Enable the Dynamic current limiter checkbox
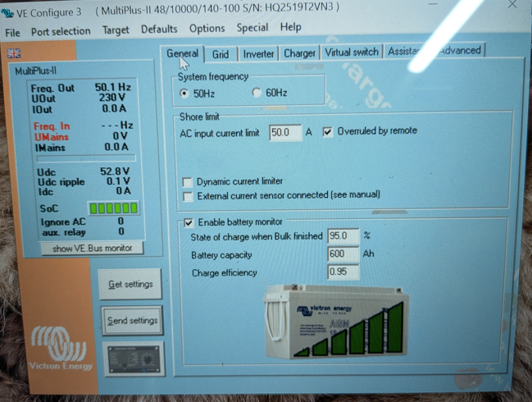 pos(187,182)
